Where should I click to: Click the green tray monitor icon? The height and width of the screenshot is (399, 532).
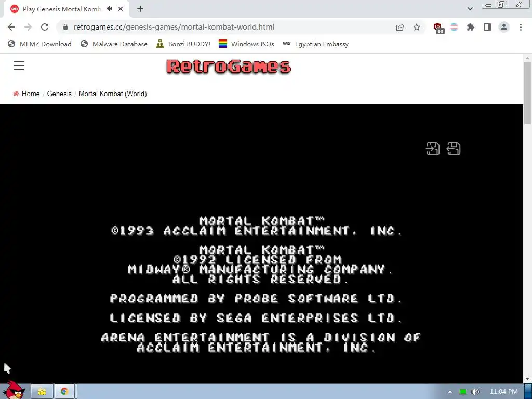[463, 392]
